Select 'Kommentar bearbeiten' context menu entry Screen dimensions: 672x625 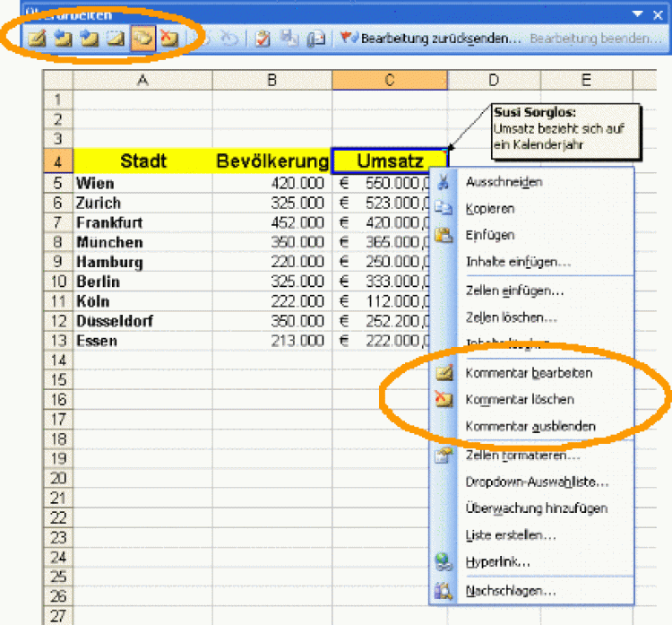click(529, 372)
